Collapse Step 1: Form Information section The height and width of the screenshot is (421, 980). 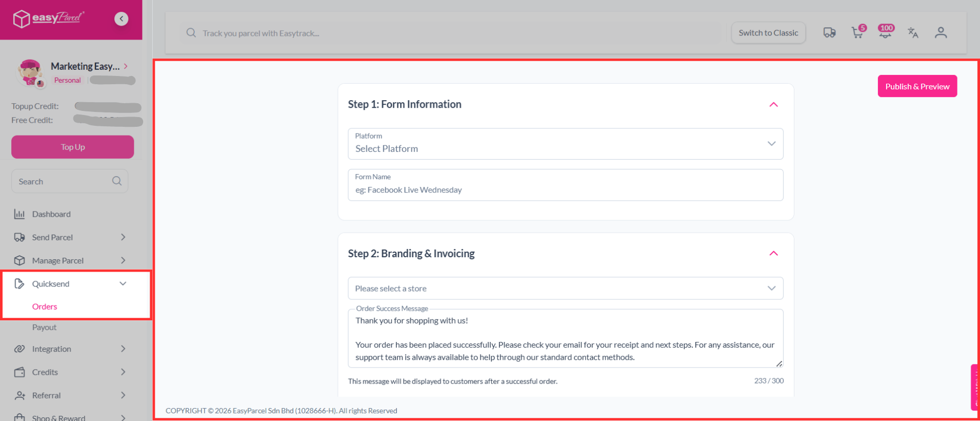pos(773,105)
